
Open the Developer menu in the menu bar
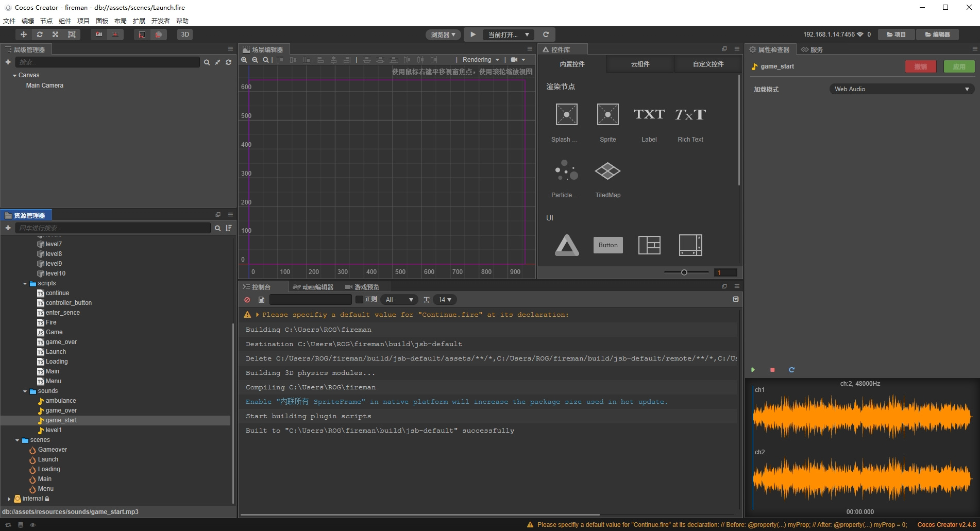click(160, 21)
